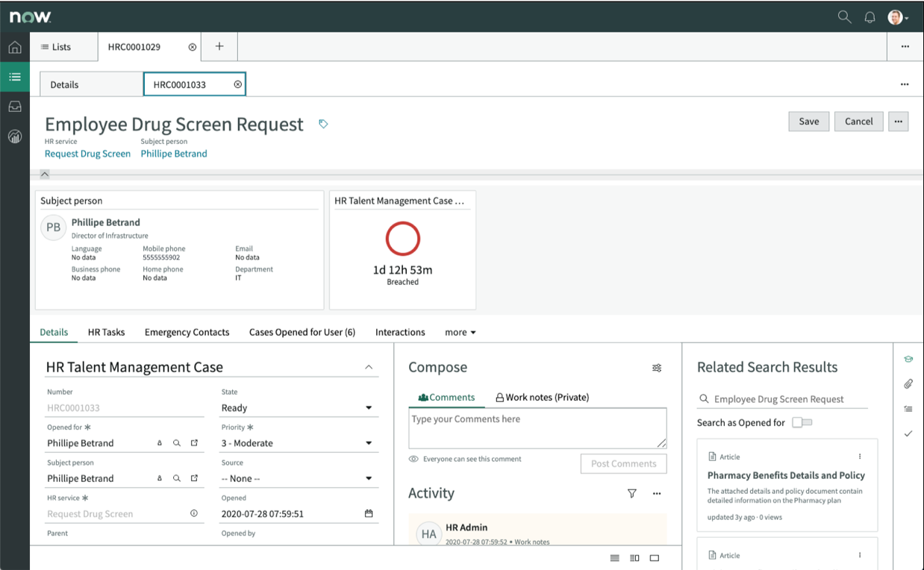Click the global search magnifier icon
Image resolution: width=924 pixels, height=570 pixels.
(844, 16)
